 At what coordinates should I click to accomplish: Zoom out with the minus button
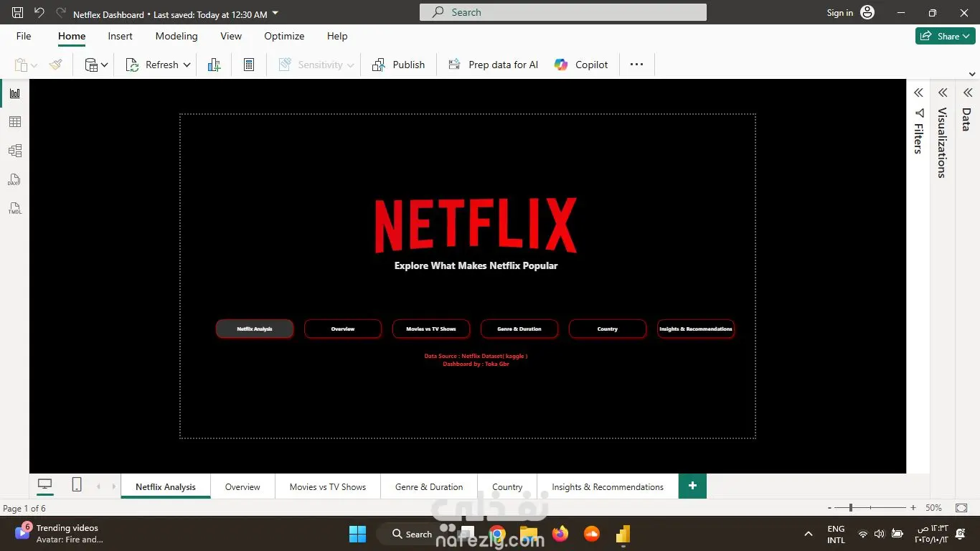[830, 507]
